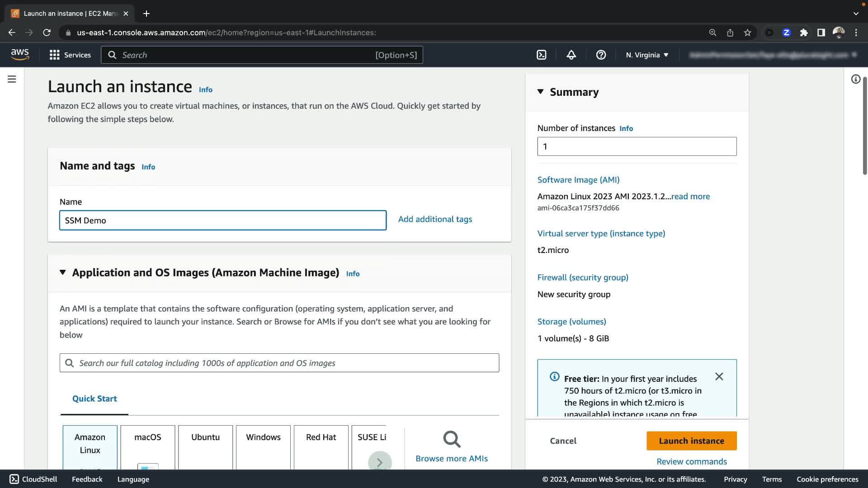
Task: Open the info panel icon at right edge
Action: pos(855,80)
